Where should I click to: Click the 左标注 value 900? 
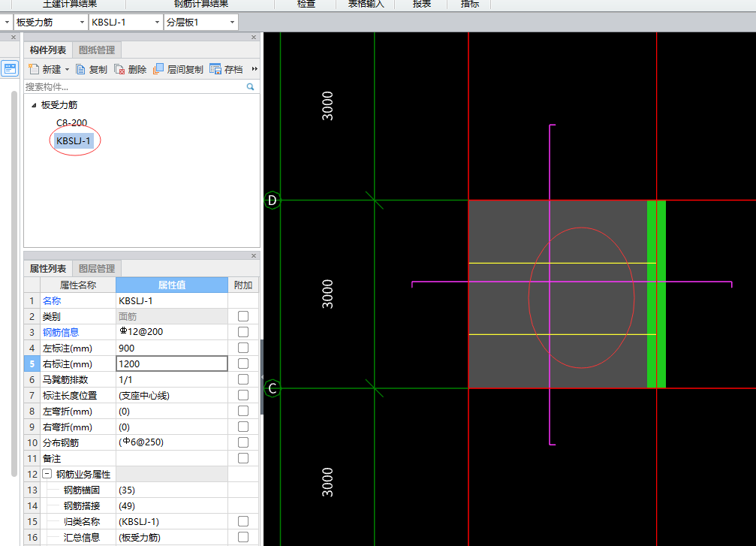coord(172,348)
